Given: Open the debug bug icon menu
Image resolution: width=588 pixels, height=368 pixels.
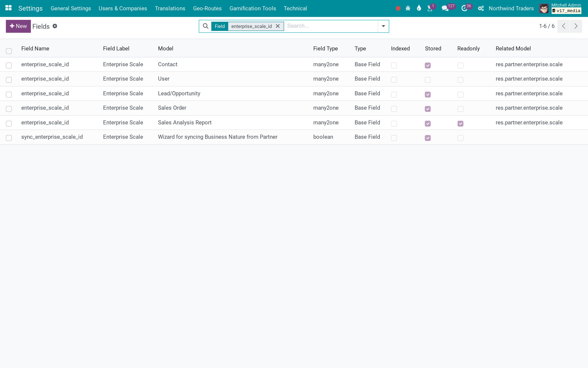Looking at the screenshot, I should 408,8.
